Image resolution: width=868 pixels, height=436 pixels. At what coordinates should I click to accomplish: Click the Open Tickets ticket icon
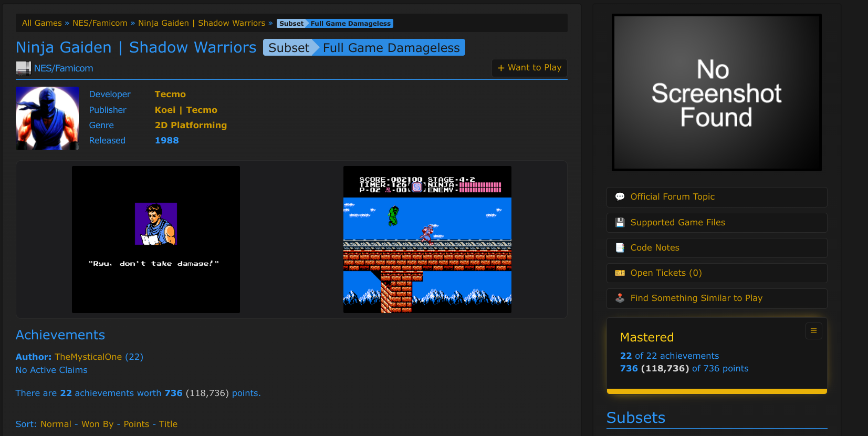tap(620, 273)
